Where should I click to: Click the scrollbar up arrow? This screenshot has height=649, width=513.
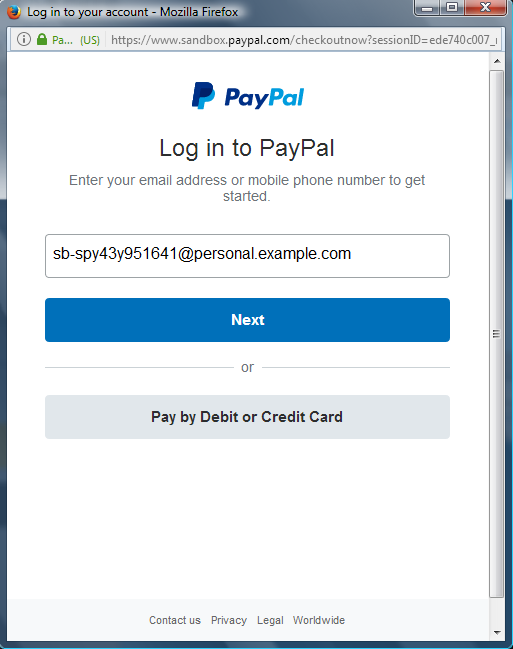coord(497,61)
